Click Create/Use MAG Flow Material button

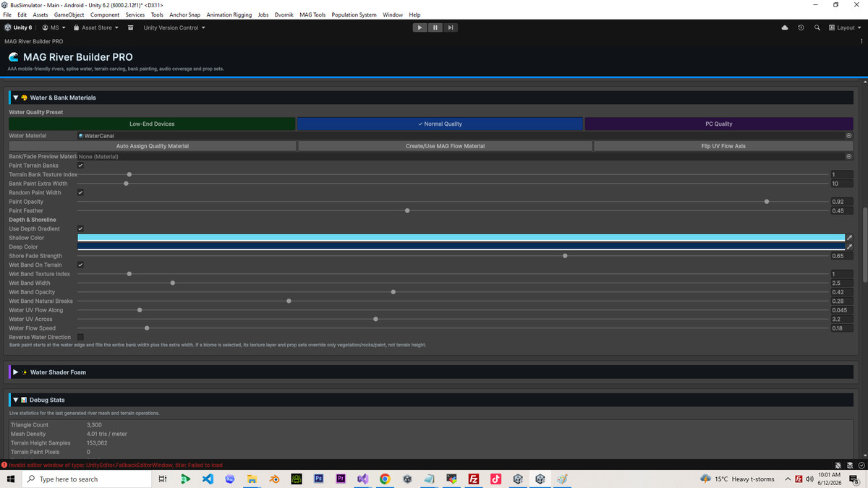[445, 146]
